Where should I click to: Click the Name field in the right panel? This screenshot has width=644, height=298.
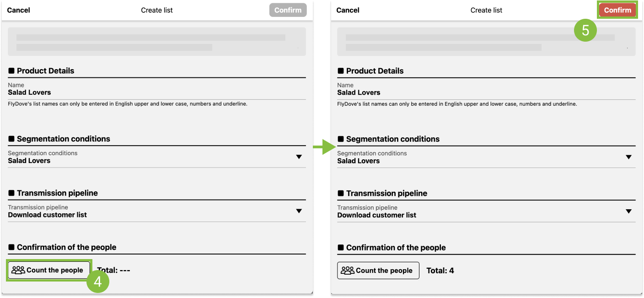point(486,92)
